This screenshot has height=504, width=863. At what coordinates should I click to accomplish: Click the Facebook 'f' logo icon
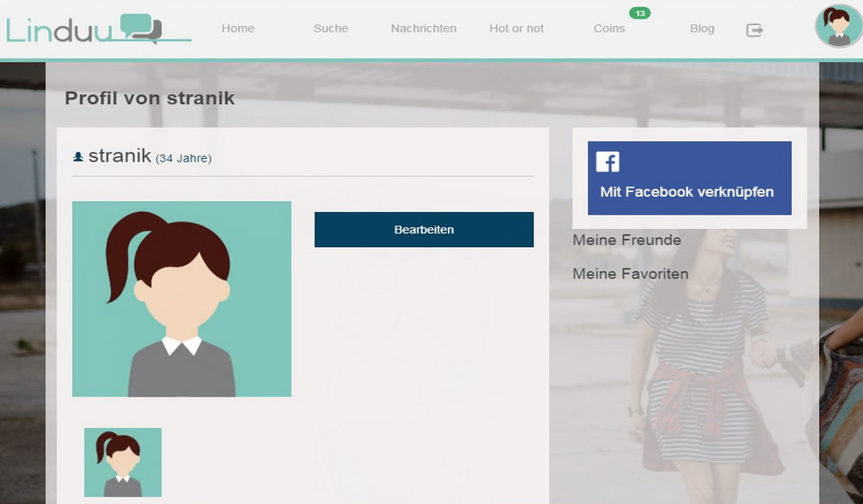click(x=608, y=162)
